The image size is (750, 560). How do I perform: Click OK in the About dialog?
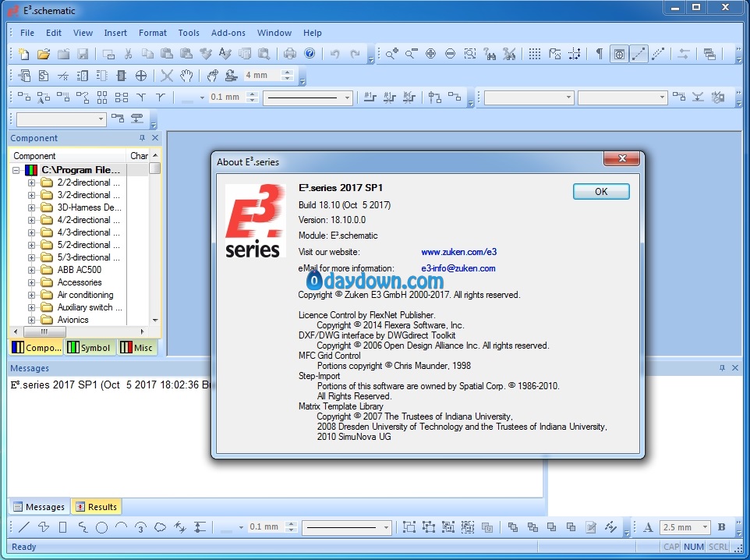click(601, 191)
